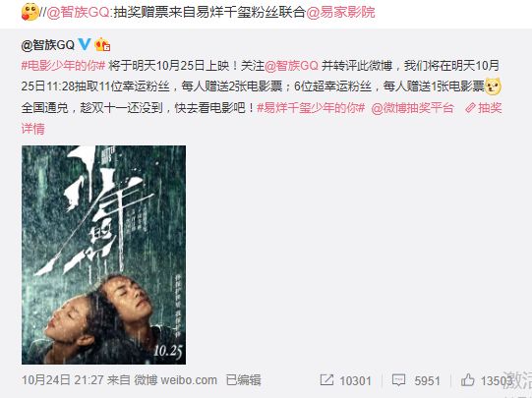Open the #电影少年的你# hashtag

pos(64,66)
